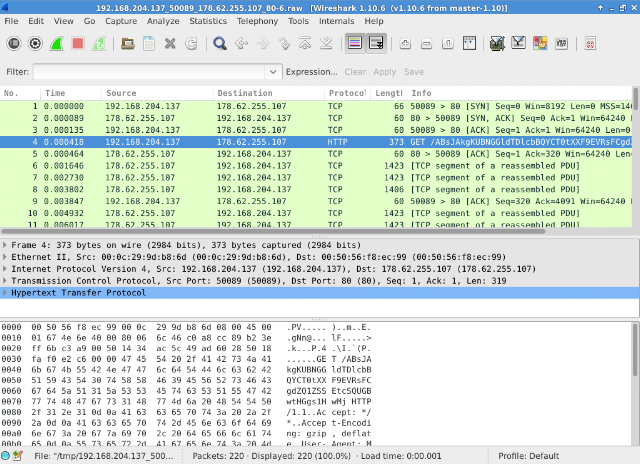Viewport: 640px width, 464px height.
Task: Open help toolbar lifebuoy icon
Action: coord(590,43)
